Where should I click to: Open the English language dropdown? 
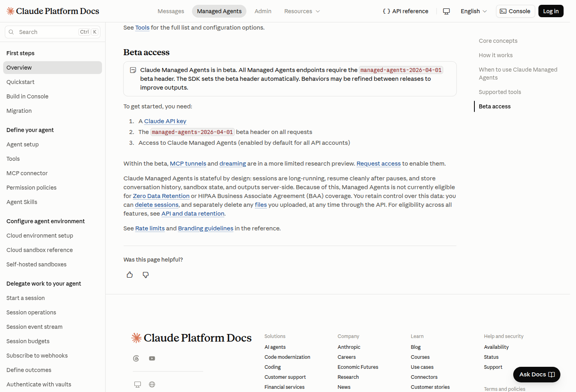click(x=474, y=11)
